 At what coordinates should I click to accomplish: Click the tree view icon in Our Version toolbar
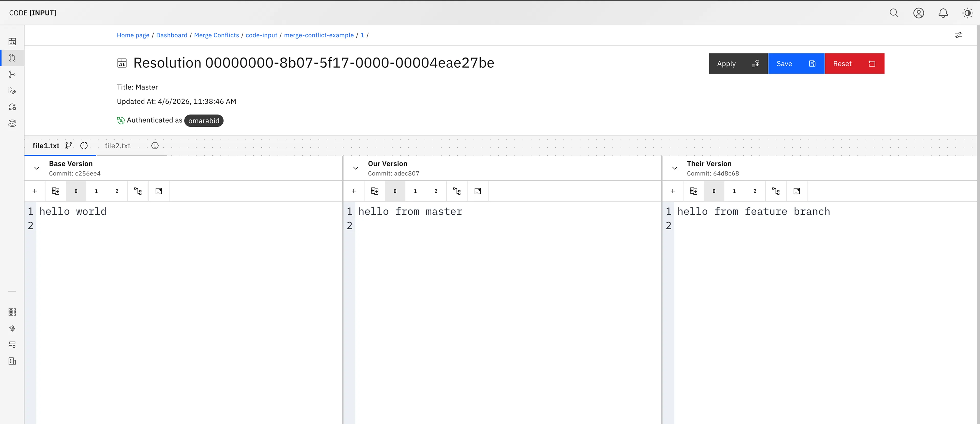click(456, 191)
